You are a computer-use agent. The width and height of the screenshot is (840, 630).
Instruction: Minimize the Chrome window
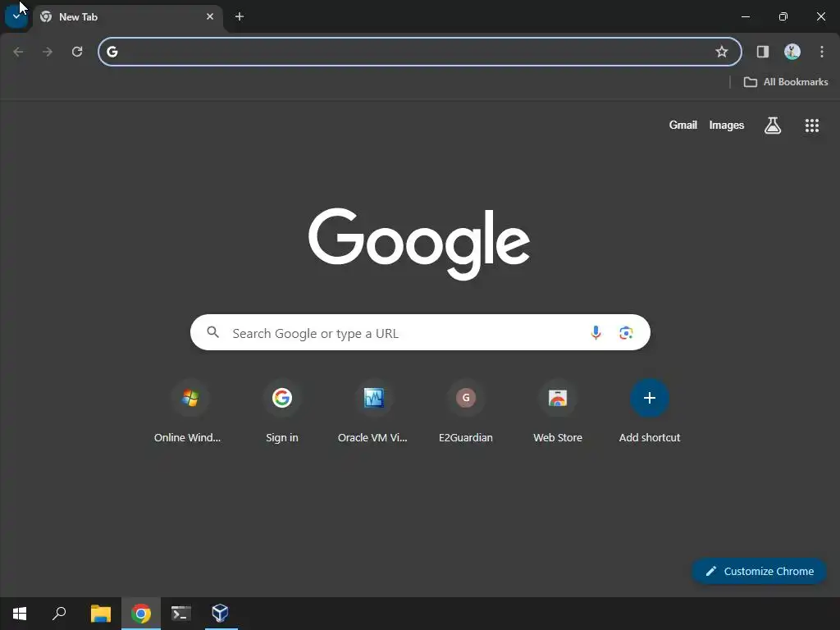pos(745,16)
